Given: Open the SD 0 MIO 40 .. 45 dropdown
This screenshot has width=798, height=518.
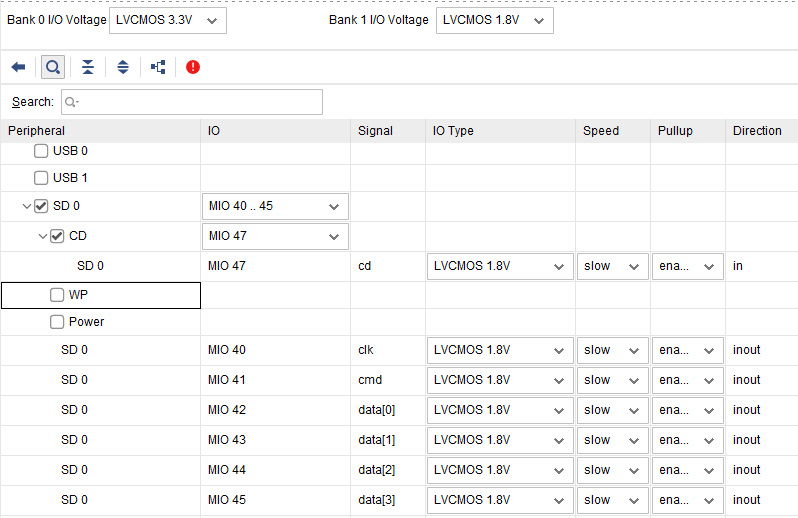Looking at the screenshot, I should click(x=275, y=207).
